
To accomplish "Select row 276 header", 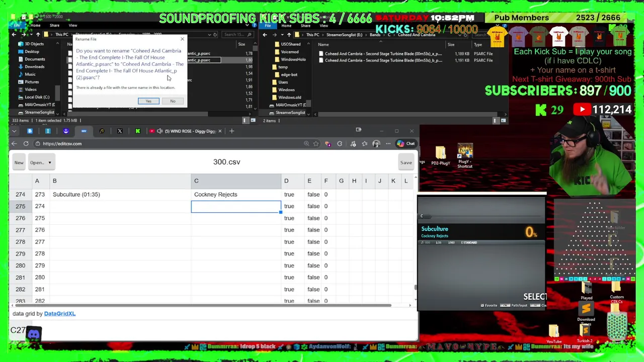I will pyautogui.click(x=20, y=218).
